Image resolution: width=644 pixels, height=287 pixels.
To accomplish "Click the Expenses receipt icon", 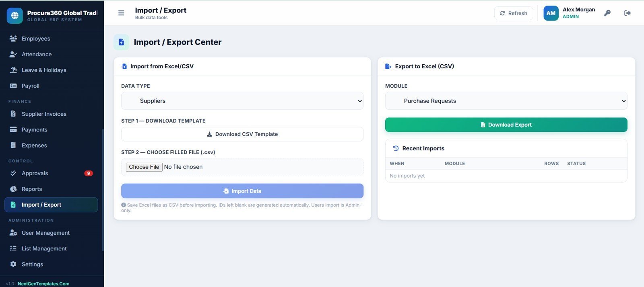I will (x=13, y=145).
